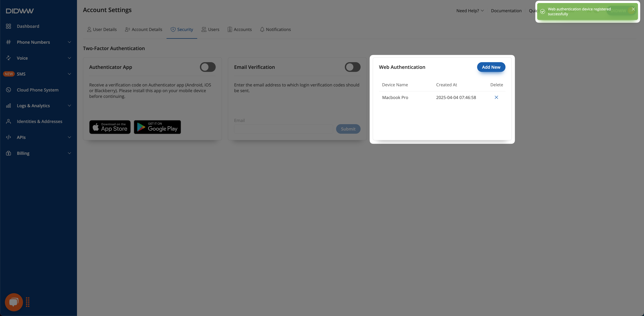The height and width of the screenshot is (316, 644).
Task: Click the Security shield icon
Action: pyautogui.click(x=173, y=29)
